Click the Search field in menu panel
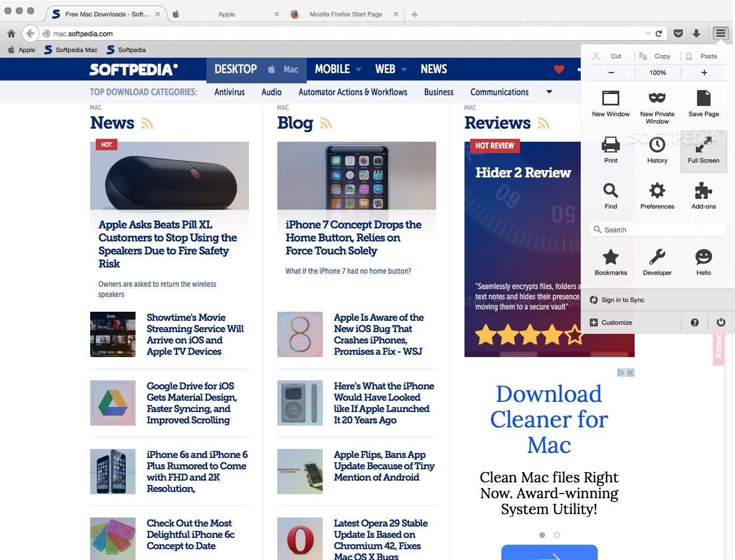 tap(657, 230)
